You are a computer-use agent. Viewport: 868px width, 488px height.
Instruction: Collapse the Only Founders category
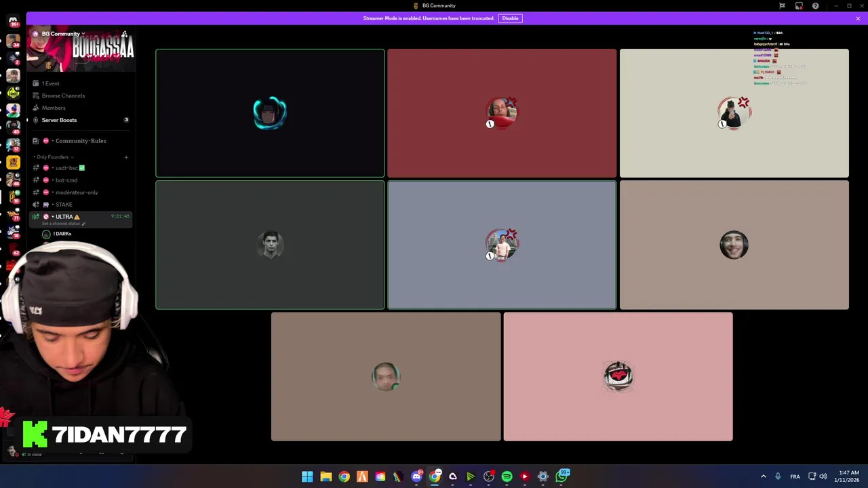54,157
